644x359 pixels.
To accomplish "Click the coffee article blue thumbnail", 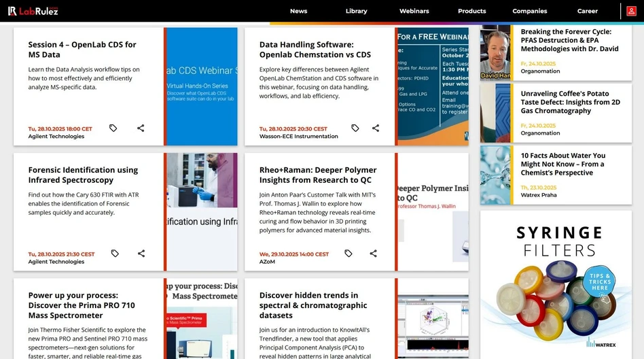I will click(x=495, y=113).
